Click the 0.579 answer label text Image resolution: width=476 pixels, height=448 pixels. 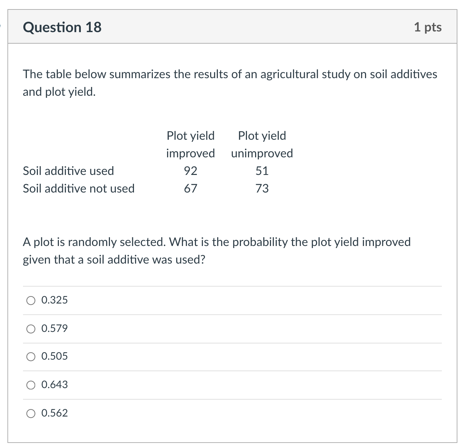(x=54, y=328)
